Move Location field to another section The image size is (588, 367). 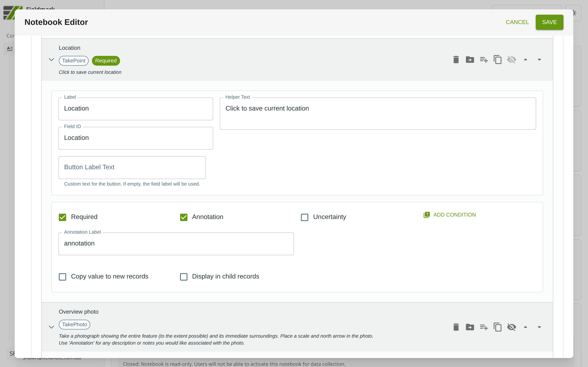(470, 60)
